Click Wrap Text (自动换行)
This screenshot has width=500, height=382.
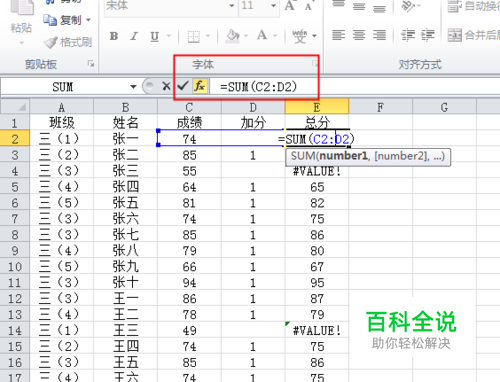[x=473, y=6]
